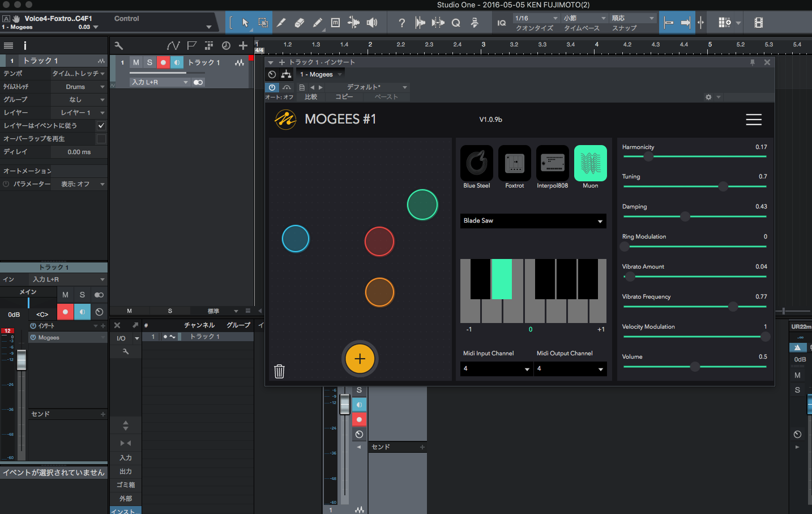Click the IQ input quantize icon

(x=502, y=23)
